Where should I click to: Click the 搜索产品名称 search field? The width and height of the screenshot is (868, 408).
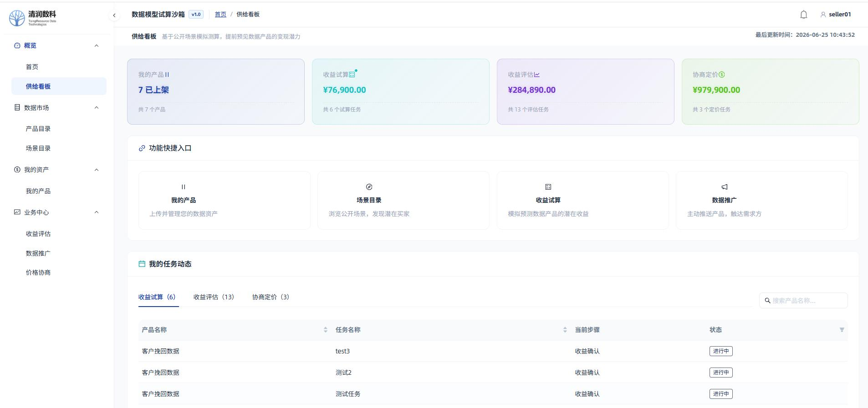(803, 301)
